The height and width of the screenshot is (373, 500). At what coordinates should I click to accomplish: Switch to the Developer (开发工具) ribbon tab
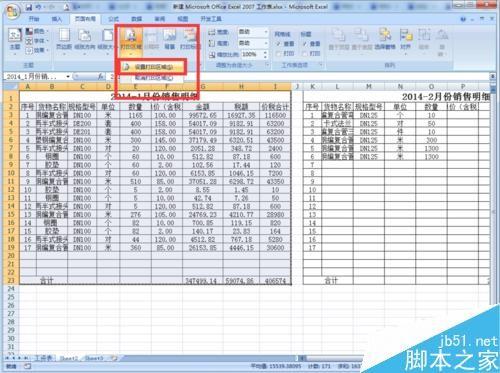tap(211, 19)
